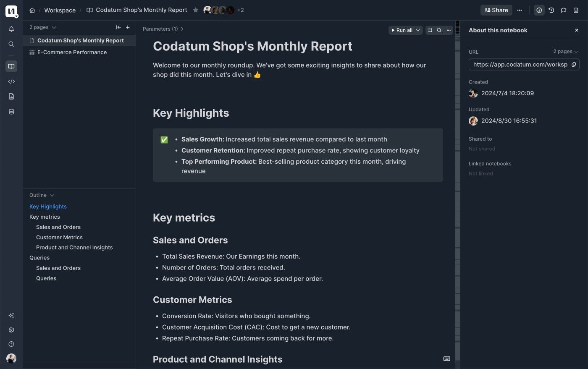Collapse the pages sidebar panel
Viewport: 588px width, 369px height.
coord(118,27)
